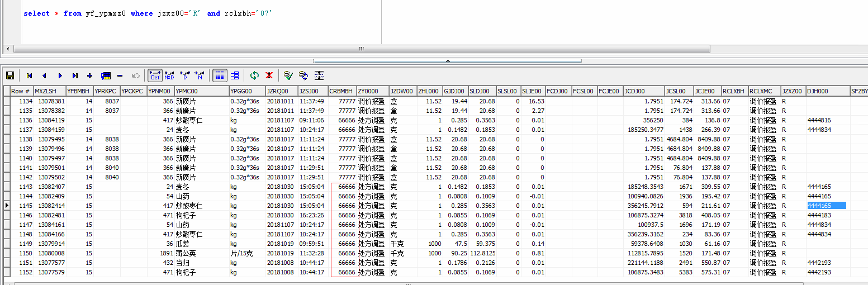Click the splitter collapse arrow handle
The height and width of the screenshot is (285, 868).
[x=447, y=60]
